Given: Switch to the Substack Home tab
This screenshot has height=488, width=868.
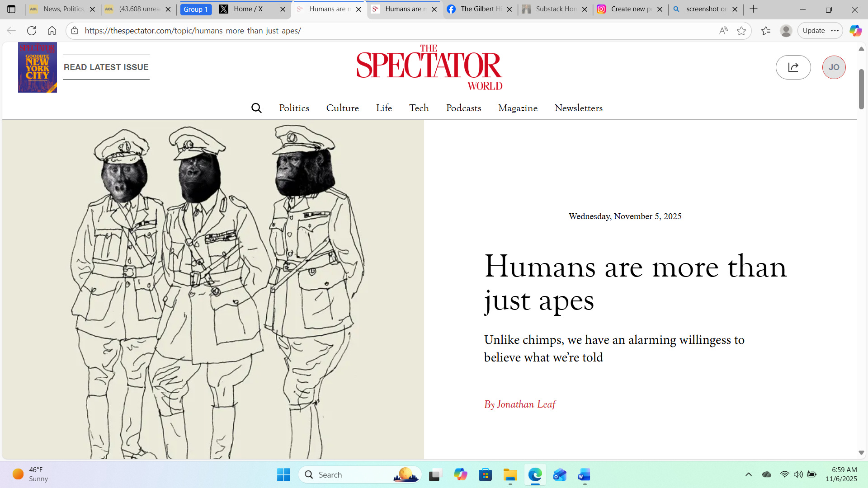Looking at the screenshot, I should click(x=555, y=9).
